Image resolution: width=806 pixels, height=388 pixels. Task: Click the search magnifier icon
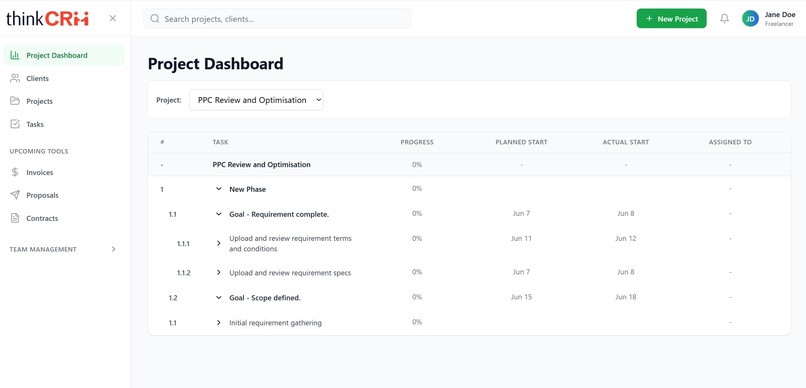154,19
